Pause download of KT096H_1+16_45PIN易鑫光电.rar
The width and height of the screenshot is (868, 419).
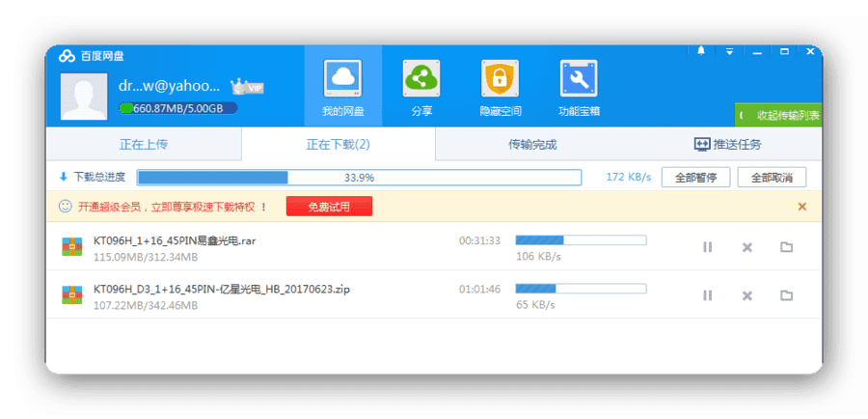(707, 247)
